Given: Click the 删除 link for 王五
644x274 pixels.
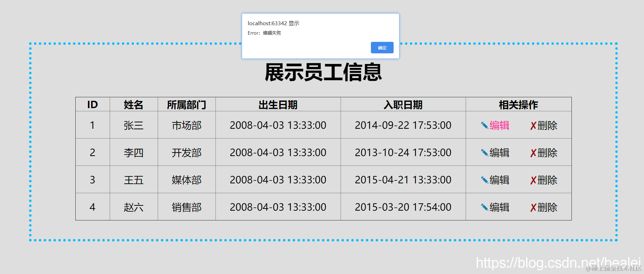Looking at the screenshot, I should (x=547, y=180).
